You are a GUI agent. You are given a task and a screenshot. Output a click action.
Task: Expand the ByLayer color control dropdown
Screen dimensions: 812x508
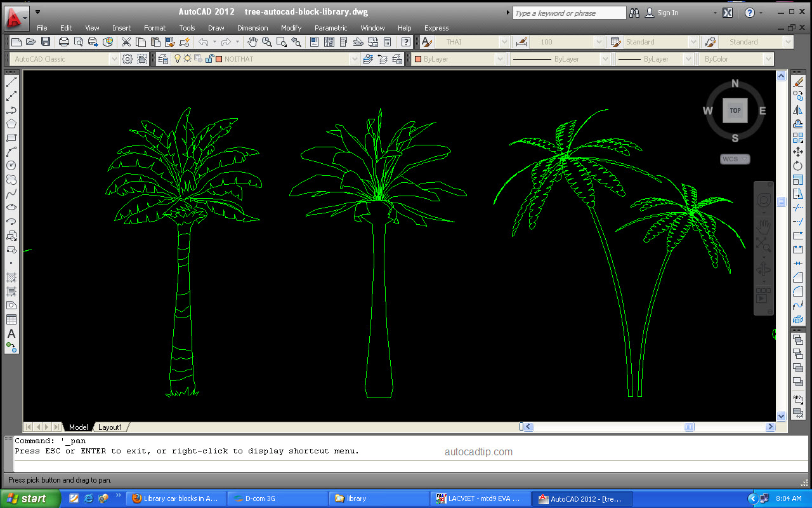point(500,59)
